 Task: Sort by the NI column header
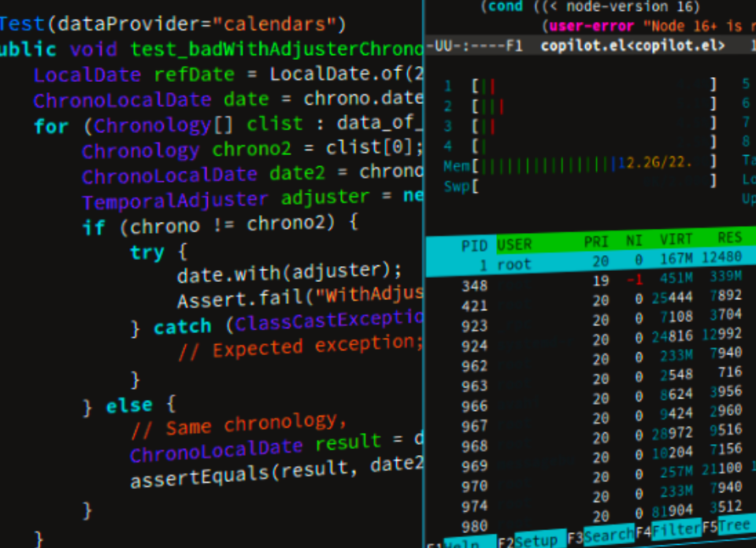click(x=633, y=240)
